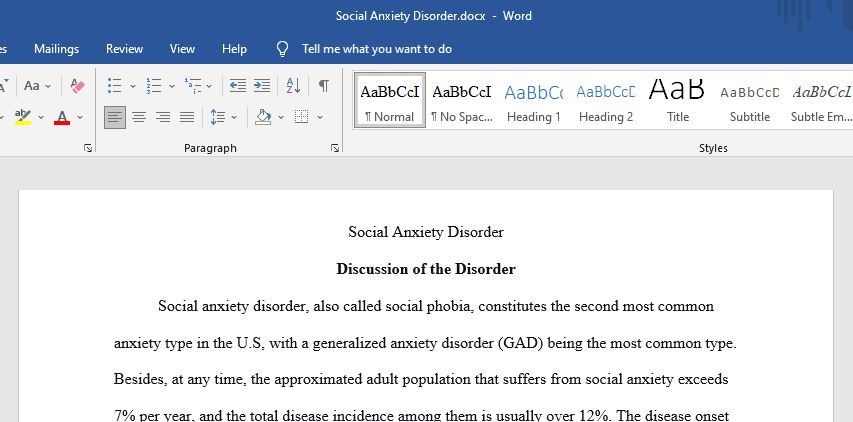Open the Mailings tab
Screen dimensions: 853x422
(x=57, y=49)
